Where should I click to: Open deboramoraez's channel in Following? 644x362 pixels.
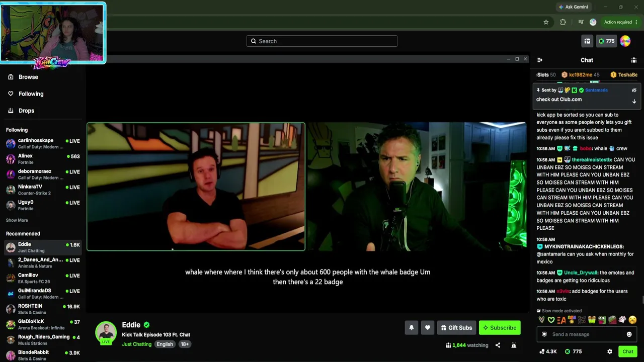pos(43,174)
